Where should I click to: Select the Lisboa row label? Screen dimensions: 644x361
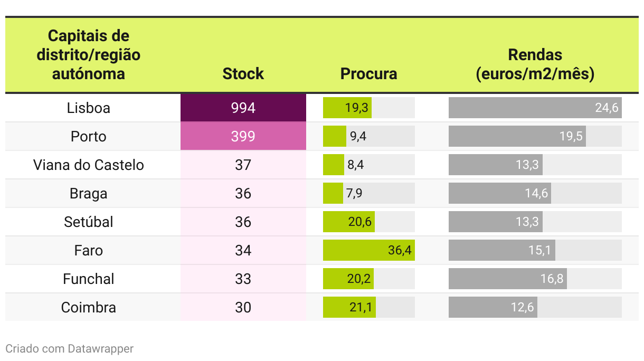(89, 108)
